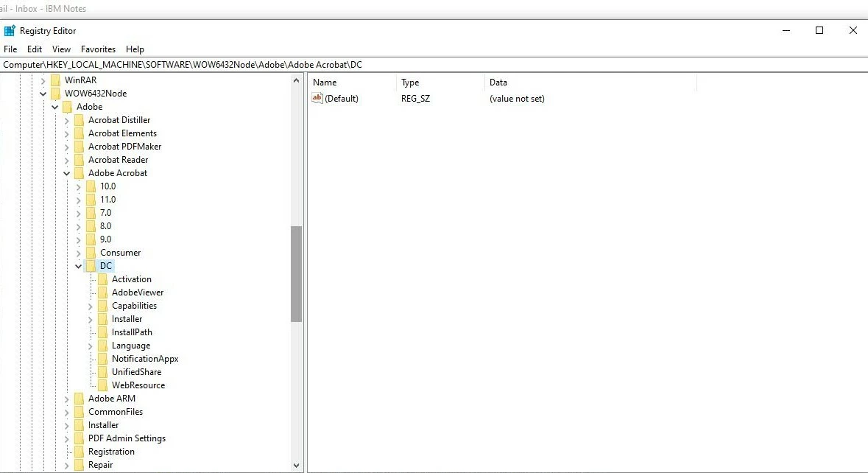The width and height of the screenshot is (868, 473).
Task: Click the Activation folder icon
Action: [102, 280]
